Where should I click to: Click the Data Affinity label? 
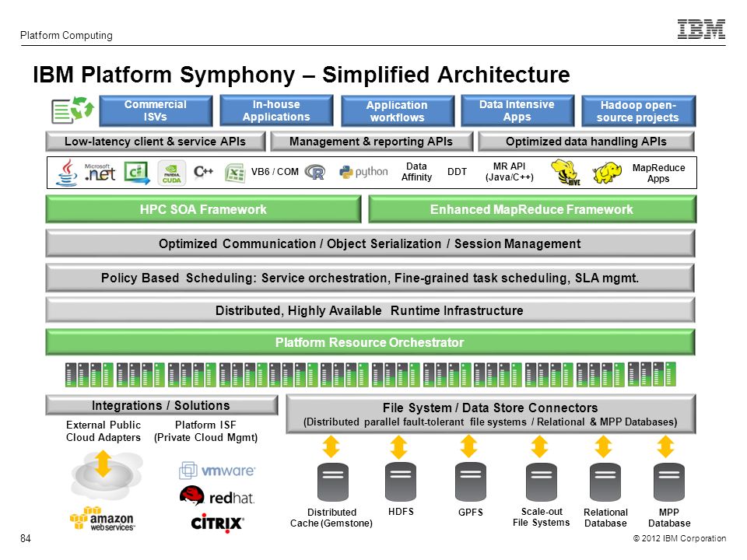coord(416,172)
